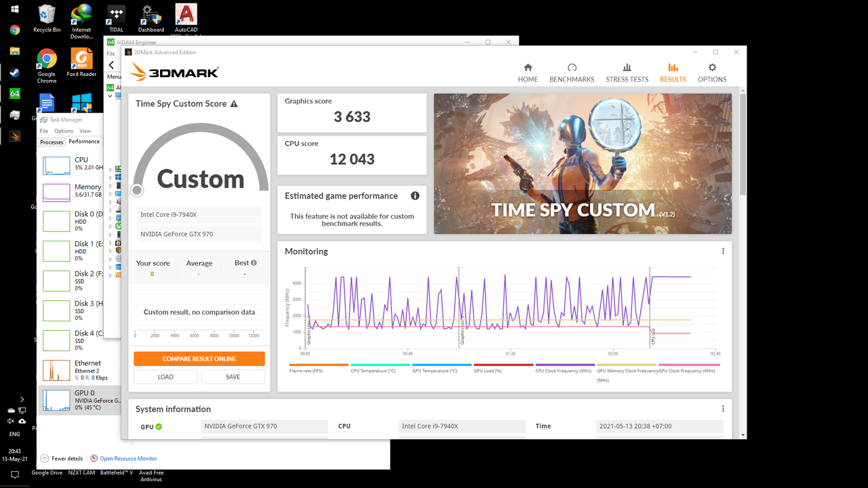Viewport: 868px width, 488px height.
Task: Open the OPTIONS gear in 3DMark
Action: [x=712, y=73]
